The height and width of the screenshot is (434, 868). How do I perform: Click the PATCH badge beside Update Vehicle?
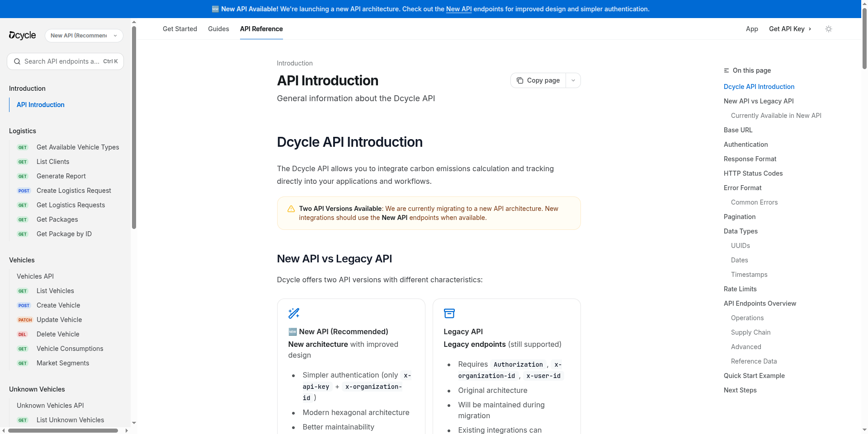point(25,320)
